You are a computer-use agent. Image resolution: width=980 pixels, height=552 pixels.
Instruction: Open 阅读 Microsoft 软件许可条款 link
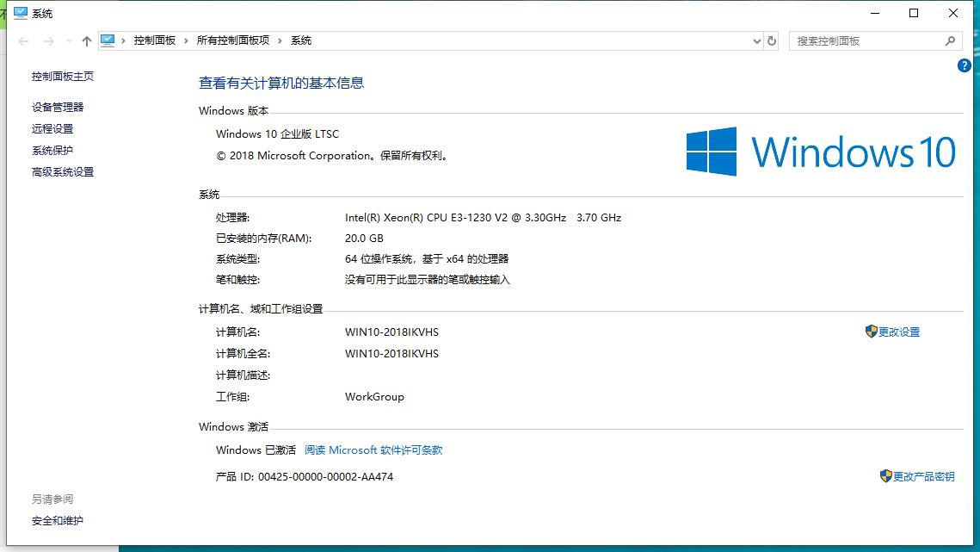(373, 450)
